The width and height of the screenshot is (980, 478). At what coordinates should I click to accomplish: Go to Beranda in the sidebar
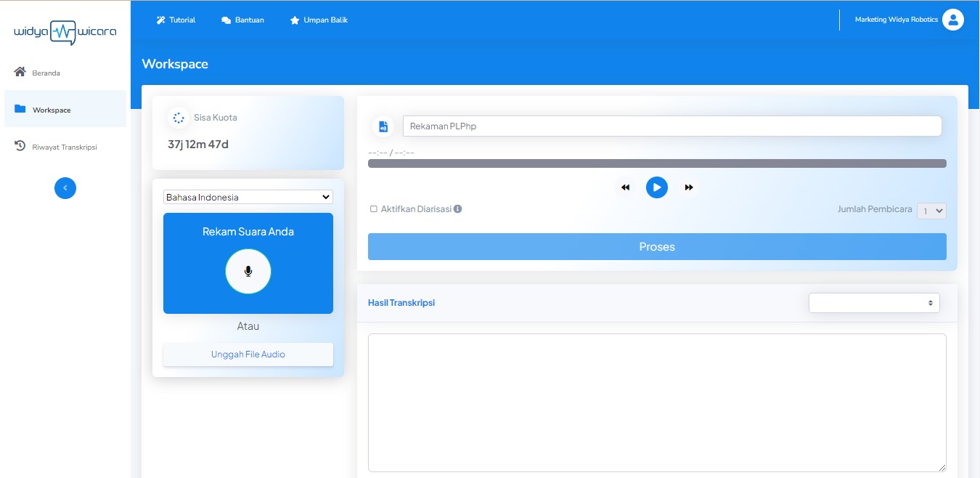click(x=46, y=73)
